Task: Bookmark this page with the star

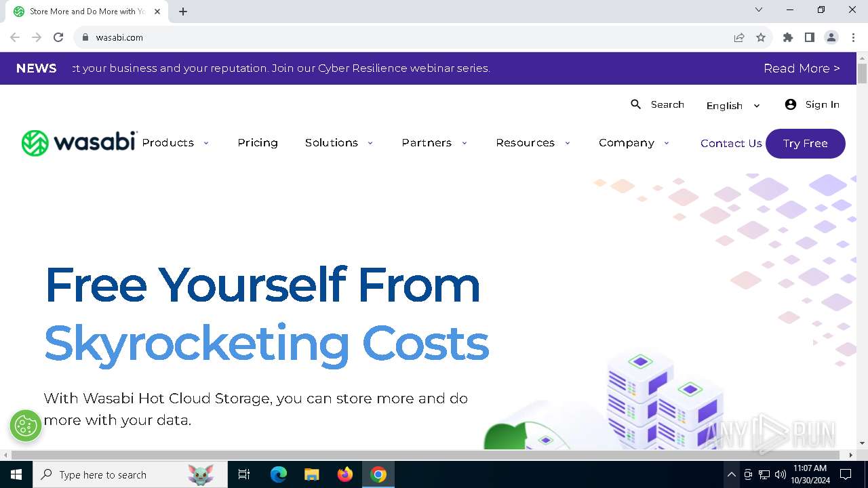Action: (761, 37)
